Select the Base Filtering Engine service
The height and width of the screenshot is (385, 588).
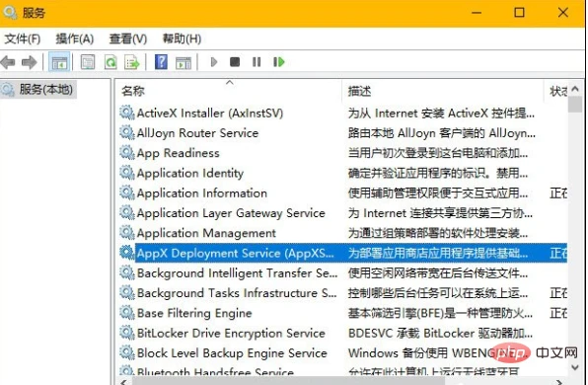(x=343, y=313)
